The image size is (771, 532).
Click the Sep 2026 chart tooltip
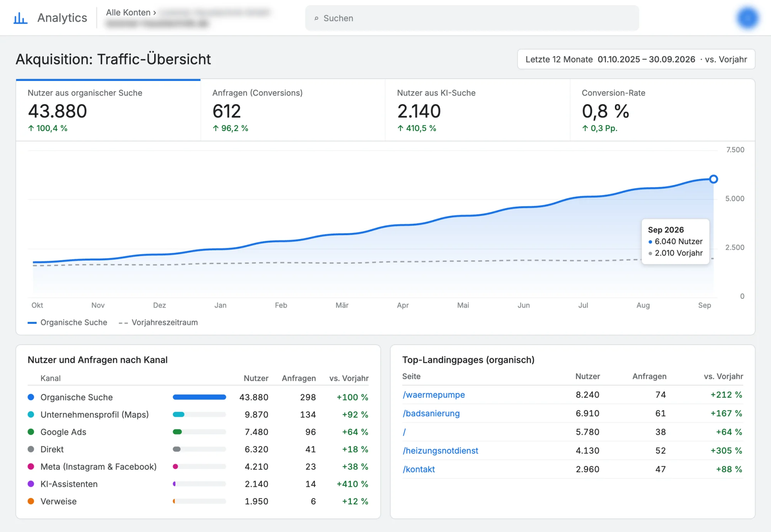click(675, 241)
